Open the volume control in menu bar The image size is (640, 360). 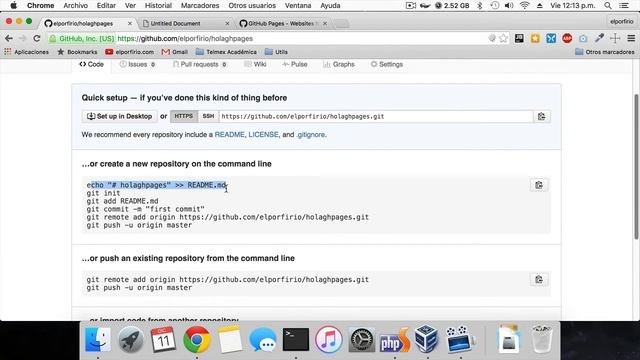pyautogui.click(x=509, y=6)
